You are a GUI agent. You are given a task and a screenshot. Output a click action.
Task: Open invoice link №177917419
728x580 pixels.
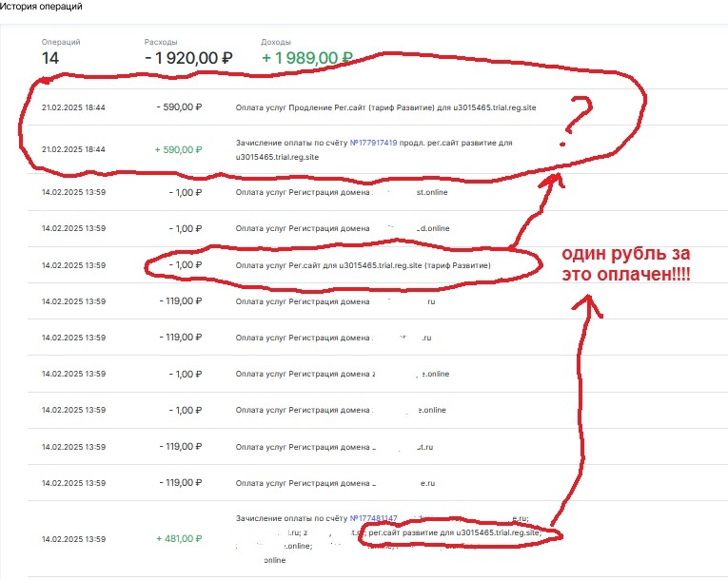pyautogui.click(x=373, y=143)
